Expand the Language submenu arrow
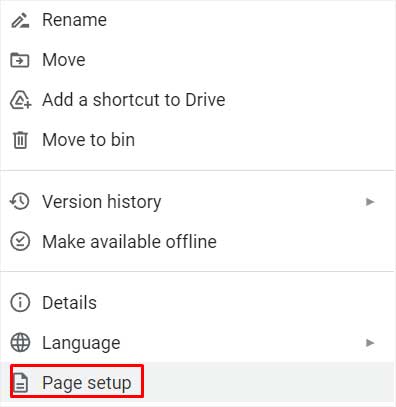This screenshot has width=396, height=407. tap(370, 343)
